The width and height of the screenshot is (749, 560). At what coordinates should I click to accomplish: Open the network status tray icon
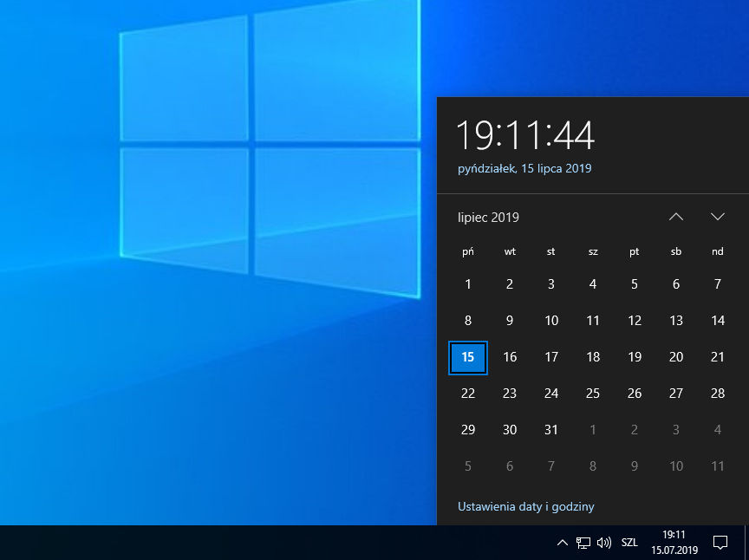[583, 543]
